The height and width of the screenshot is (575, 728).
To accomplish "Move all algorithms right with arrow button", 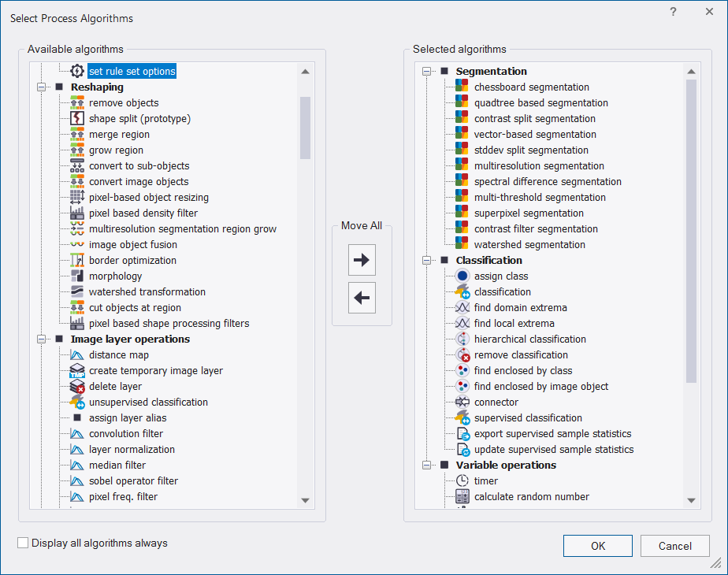I will (362, 259).
